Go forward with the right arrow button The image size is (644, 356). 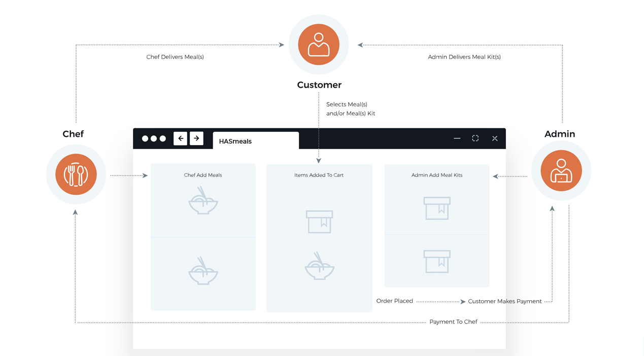(x=196, y=138)
